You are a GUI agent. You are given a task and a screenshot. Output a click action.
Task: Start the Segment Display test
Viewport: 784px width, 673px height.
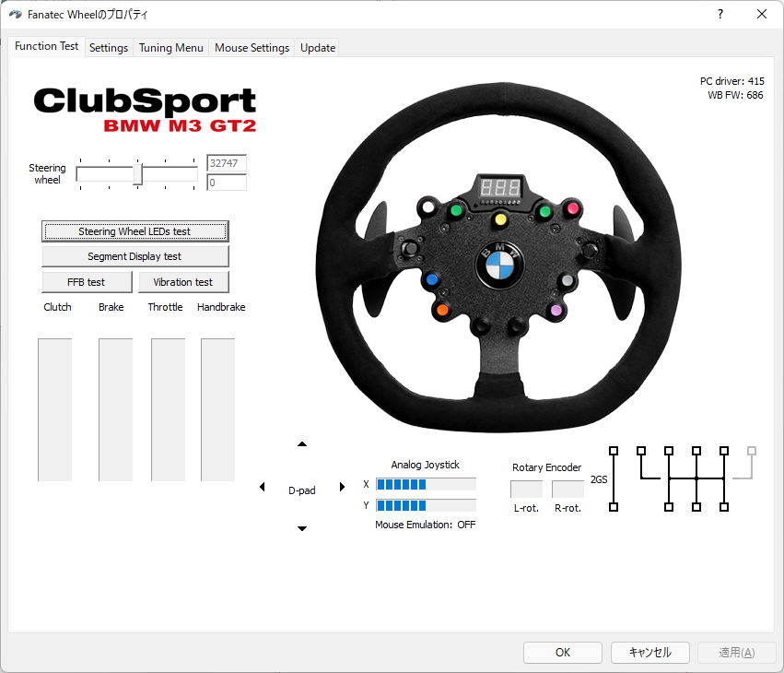point(135,256)
